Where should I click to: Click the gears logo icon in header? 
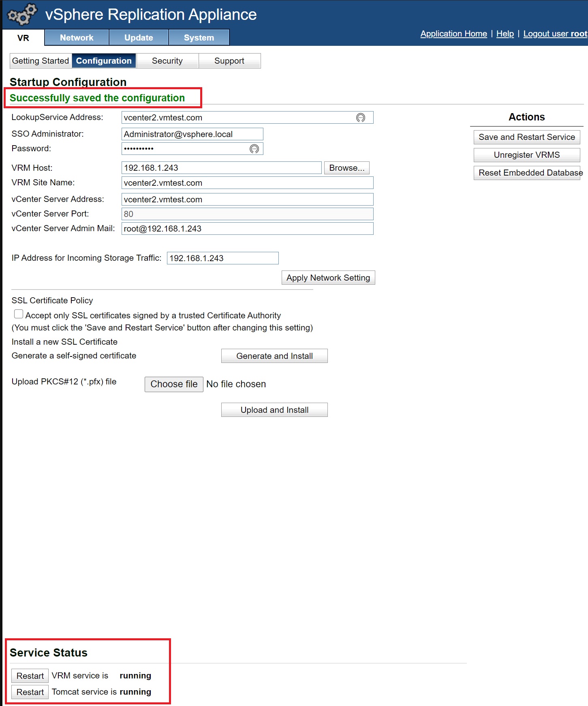(22, 14)
